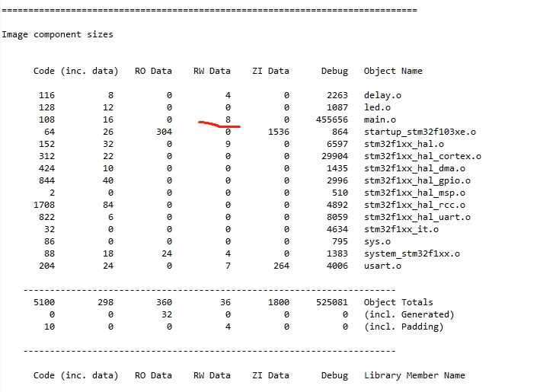Click the "Object Totals" label
The image size is (540, 392).
[x=398, y=302]
